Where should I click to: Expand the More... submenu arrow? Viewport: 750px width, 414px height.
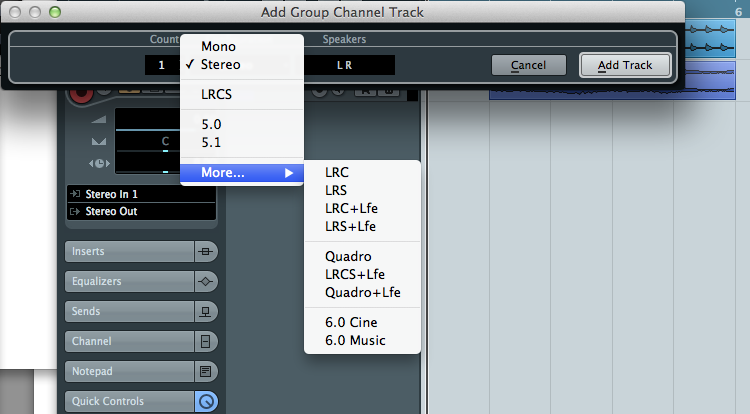(x=289, y=173)
